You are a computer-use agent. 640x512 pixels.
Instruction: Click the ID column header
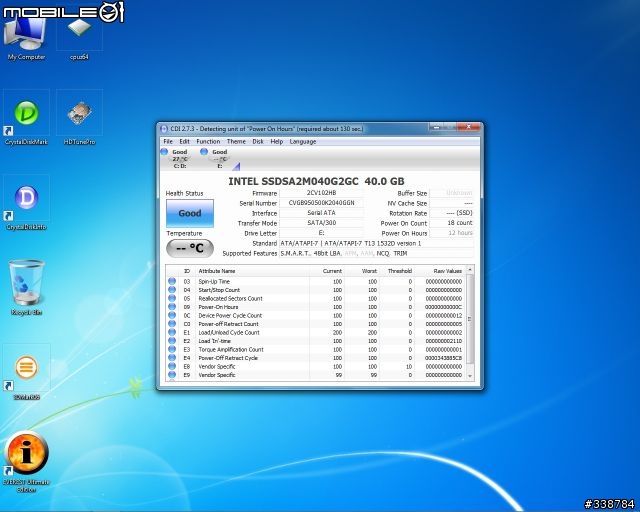(x=187, y=271)
